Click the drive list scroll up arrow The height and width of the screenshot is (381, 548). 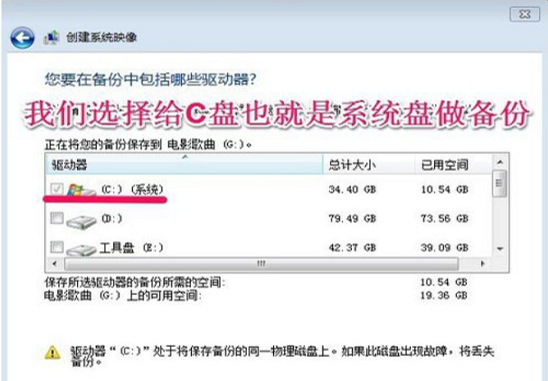(500, 162)
